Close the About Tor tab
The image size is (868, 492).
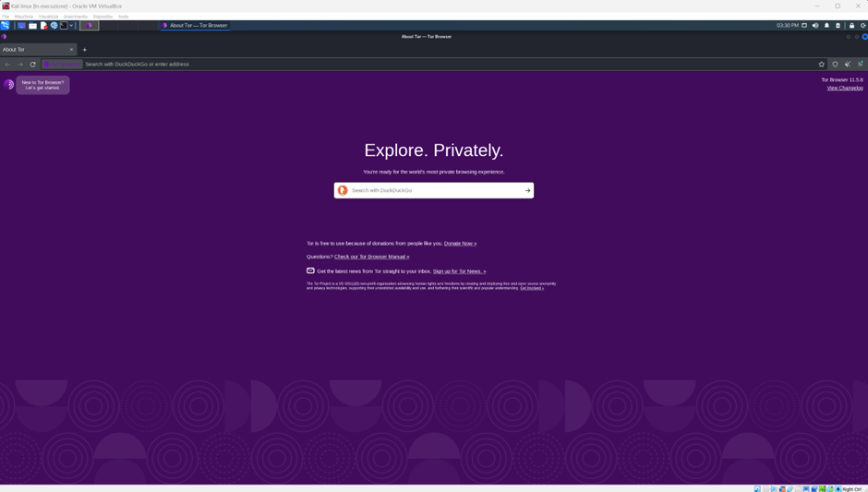pos(71,50)
